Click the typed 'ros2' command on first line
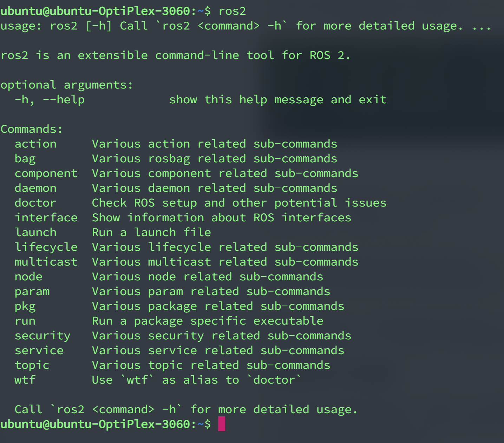The image size is (504, 443). pos(232,11)
